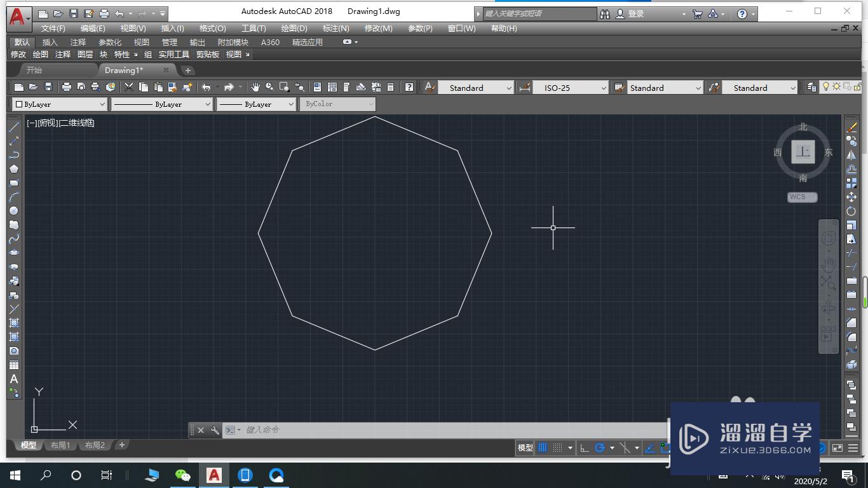Toggle the layer freeze sun icon

point(837,87)
